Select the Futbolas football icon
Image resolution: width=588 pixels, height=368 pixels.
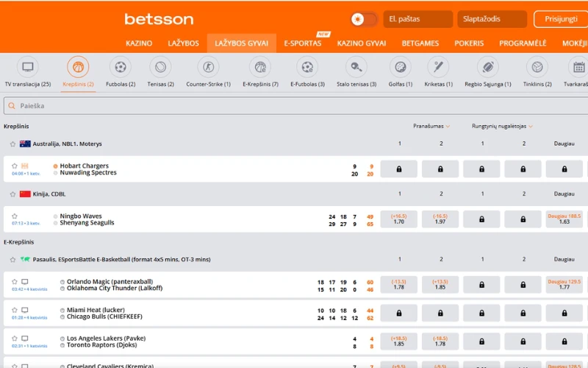pyautogui.click(x=121, y=67)
